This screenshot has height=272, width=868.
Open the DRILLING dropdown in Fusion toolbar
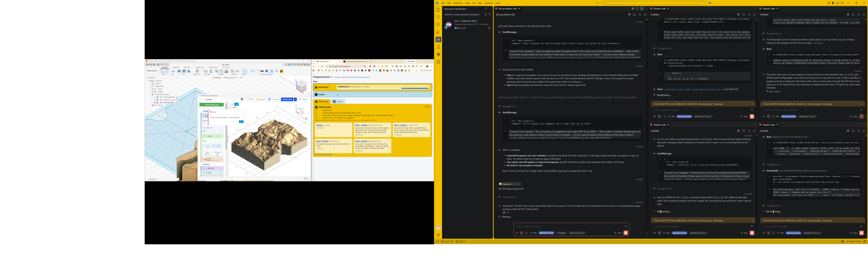[x=197, y=74]
